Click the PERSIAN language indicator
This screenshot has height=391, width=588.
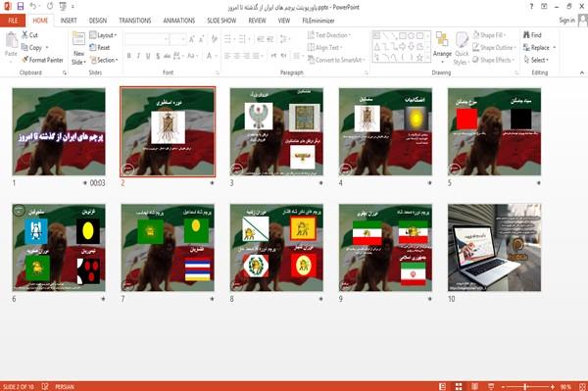[x=65, y=386]
